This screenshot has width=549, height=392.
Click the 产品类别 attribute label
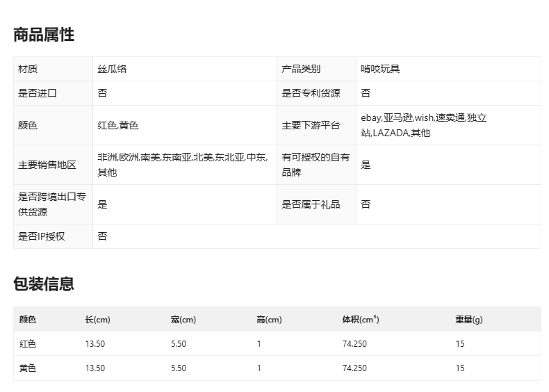(301, 69)
